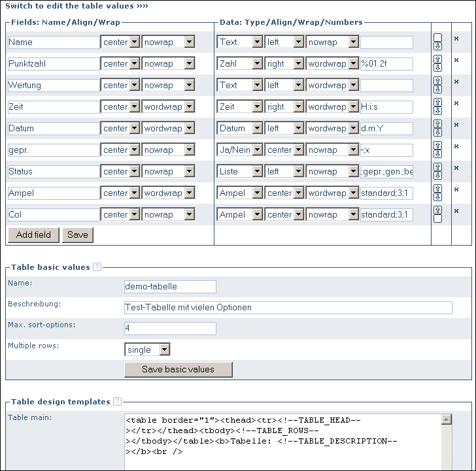Move the Wertung field down

(437, 89)
